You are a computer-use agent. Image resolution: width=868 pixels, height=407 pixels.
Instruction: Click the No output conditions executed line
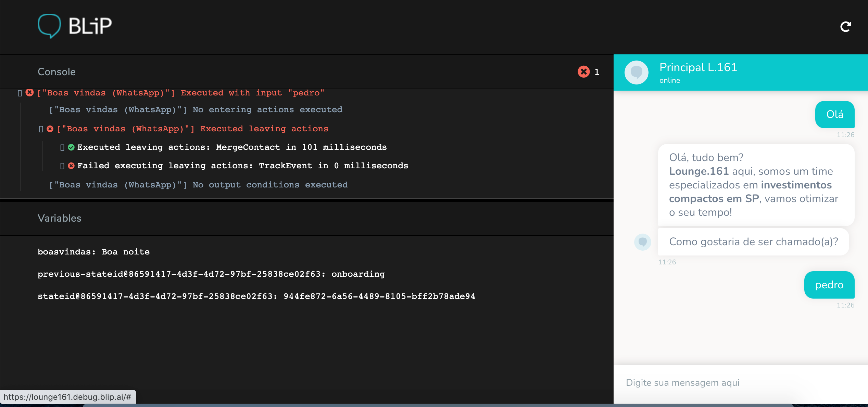pos(198,185)
